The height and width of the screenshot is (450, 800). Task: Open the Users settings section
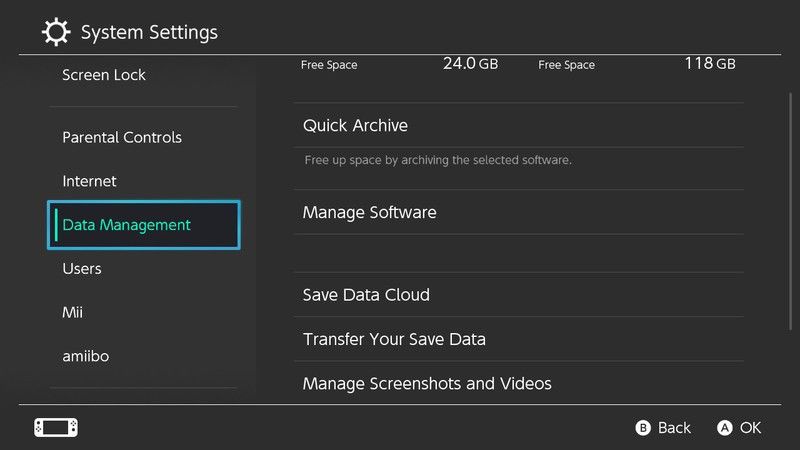click(x=82, y=269)
